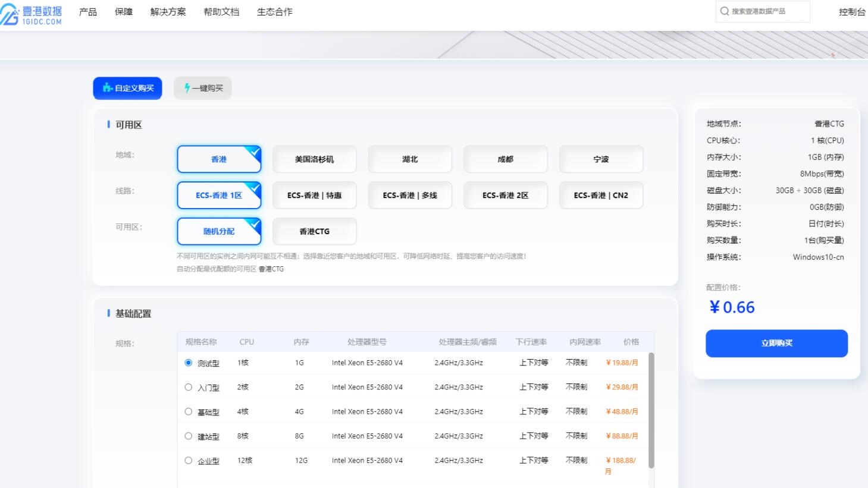
Task: Open the 产品 menu
Action: coord(88,12)
